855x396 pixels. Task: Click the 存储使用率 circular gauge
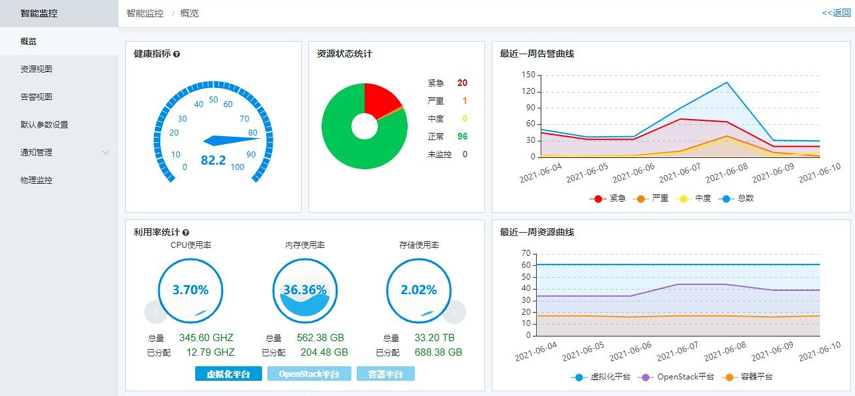coord(419,291)
